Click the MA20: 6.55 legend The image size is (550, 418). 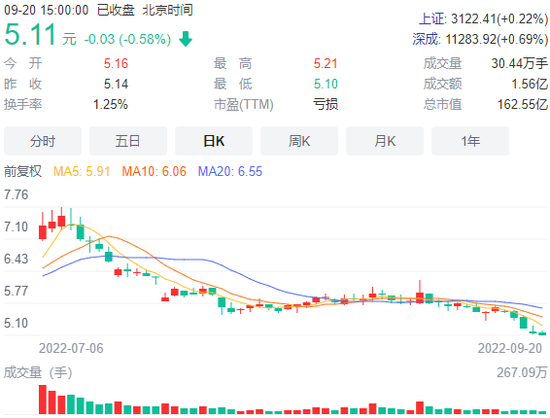230,171
